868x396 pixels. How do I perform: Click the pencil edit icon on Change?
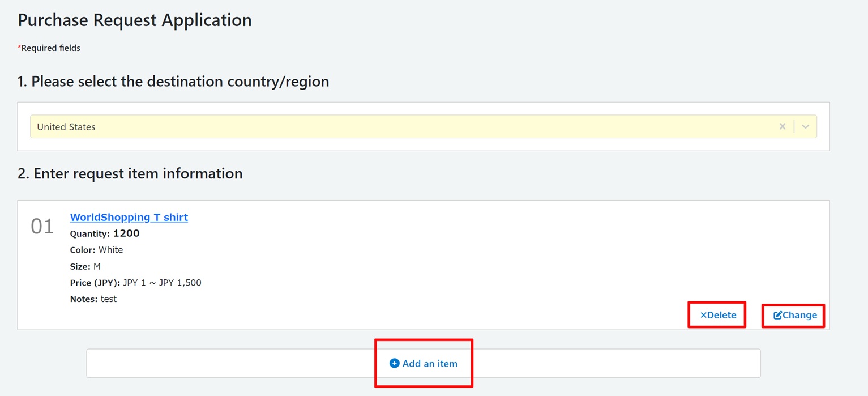[777, 315]
